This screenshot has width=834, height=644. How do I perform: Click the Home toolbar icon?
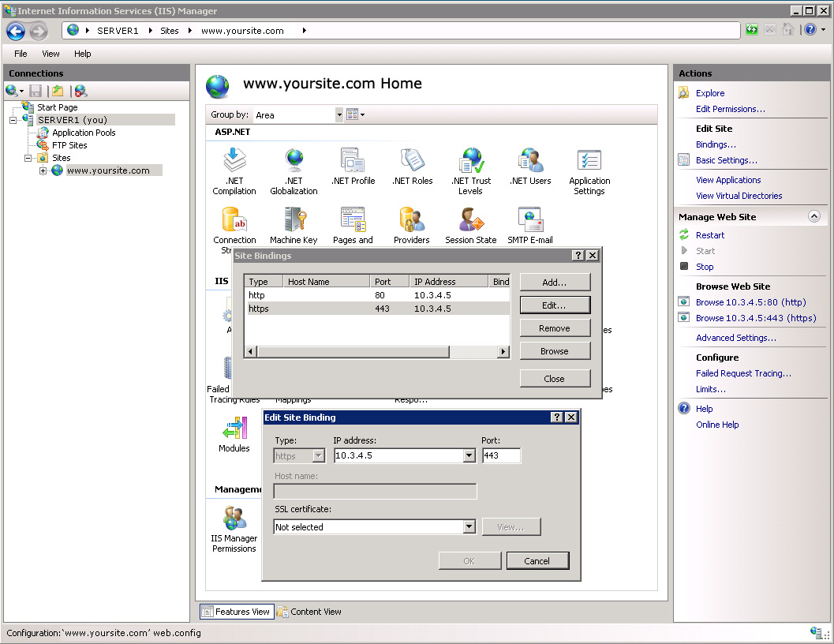pos(787,30)
